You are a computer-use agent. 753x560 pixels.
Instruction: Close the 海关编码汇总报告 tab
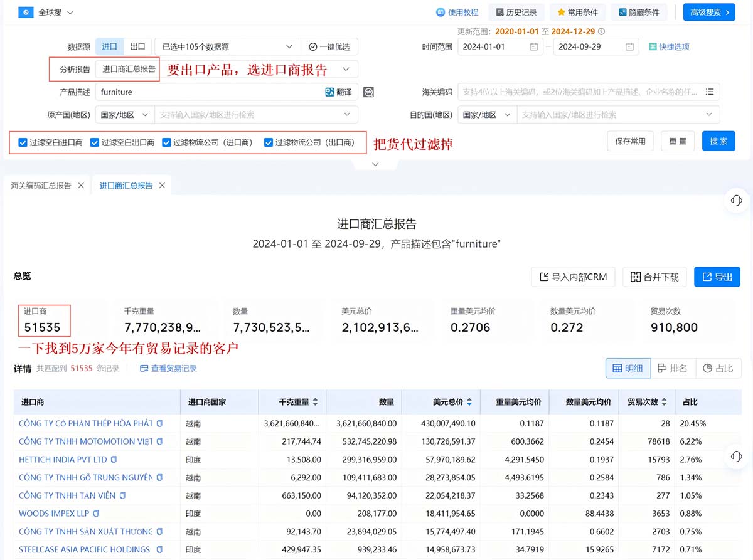click(80, 186)
